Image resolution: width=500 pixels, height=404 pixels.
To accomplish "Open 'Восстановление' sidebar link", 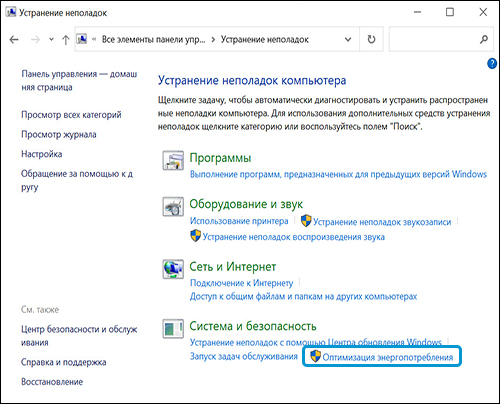I will tap(52, 382).
